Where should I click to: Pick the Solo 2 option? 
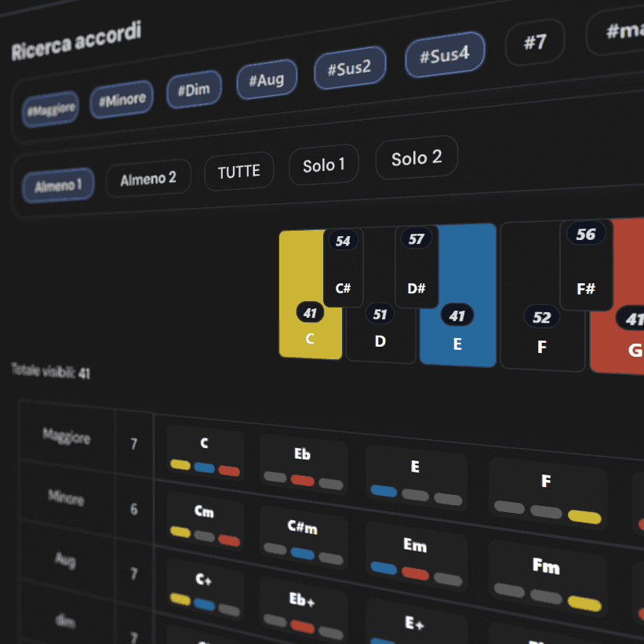(x=417, y=158)
